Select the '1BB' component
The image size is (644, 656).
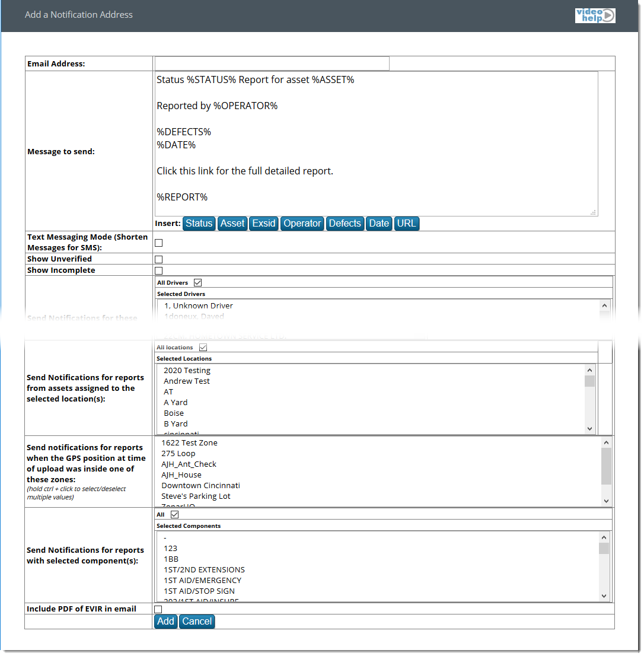171,559
